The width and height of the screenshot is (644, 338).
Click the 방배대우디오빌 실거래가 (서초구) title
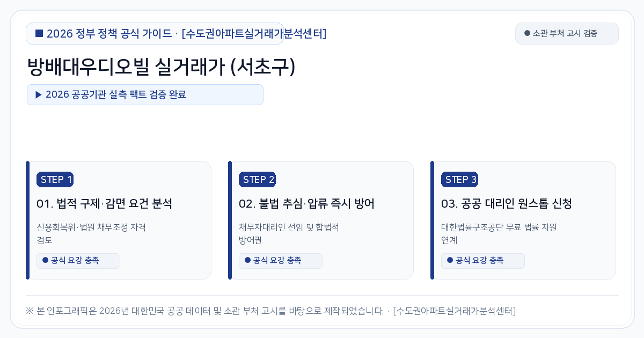pos(161,67)
